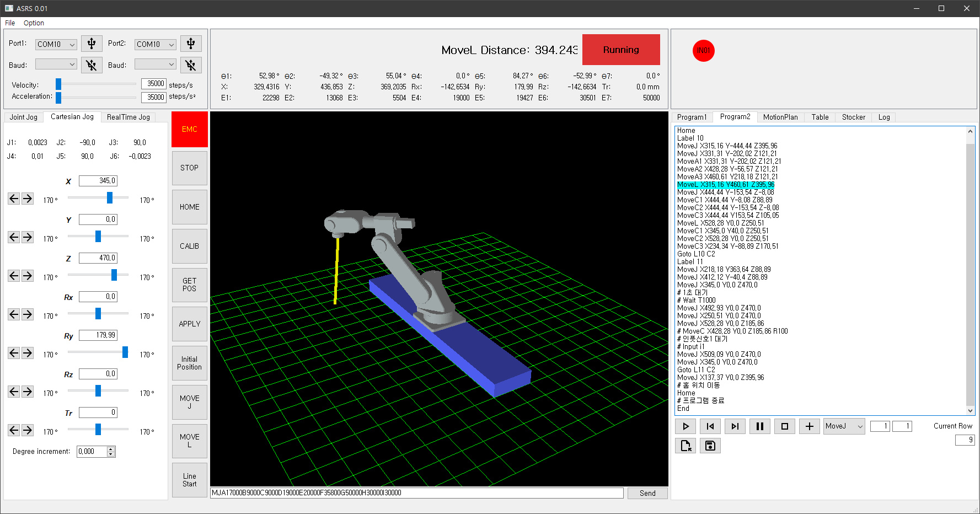Click the Line Start button
The height and width of the screenshot is (514, 980).
pyautogui.click(x=190, y=480)
